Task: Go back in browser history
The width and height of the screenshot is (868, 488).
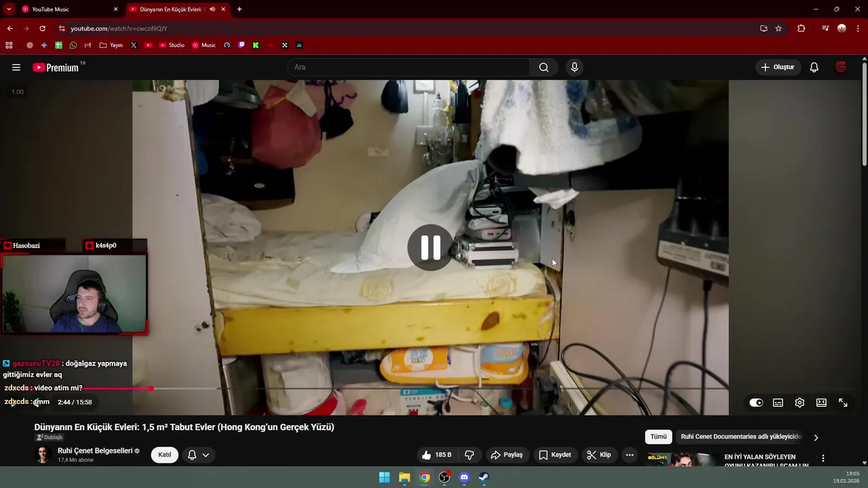Action: click(x=9, y=28)
